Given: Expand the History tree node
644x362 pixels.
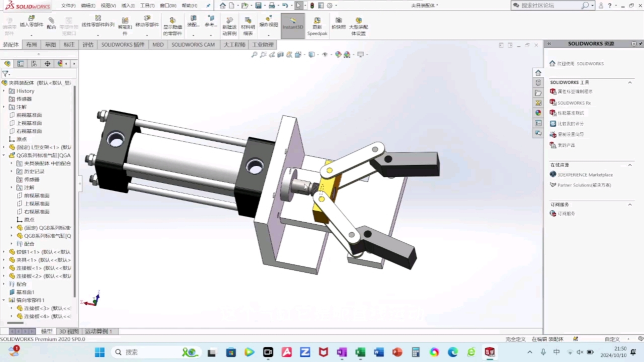Looking at the screenshot, I should (x=4, y=91).
